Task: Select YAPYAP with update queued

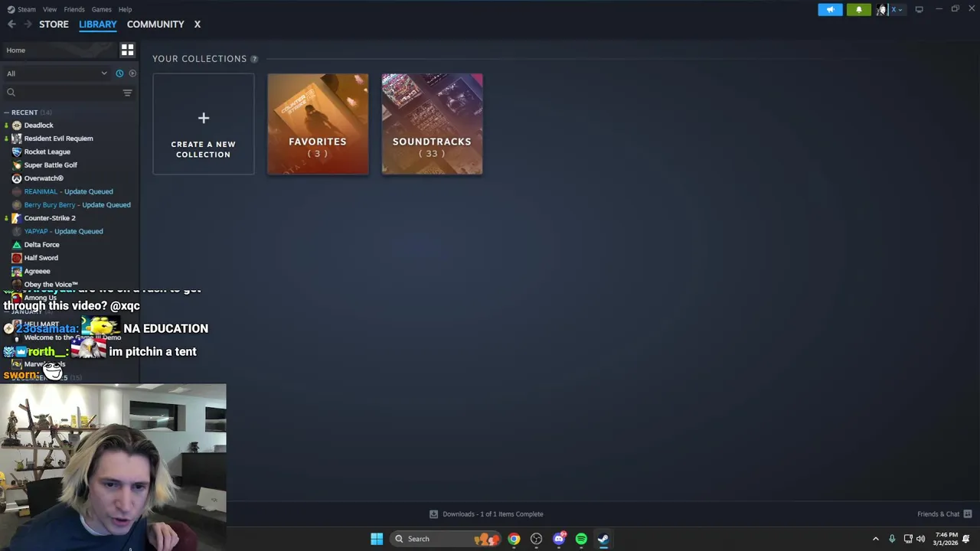Action: 63,231
